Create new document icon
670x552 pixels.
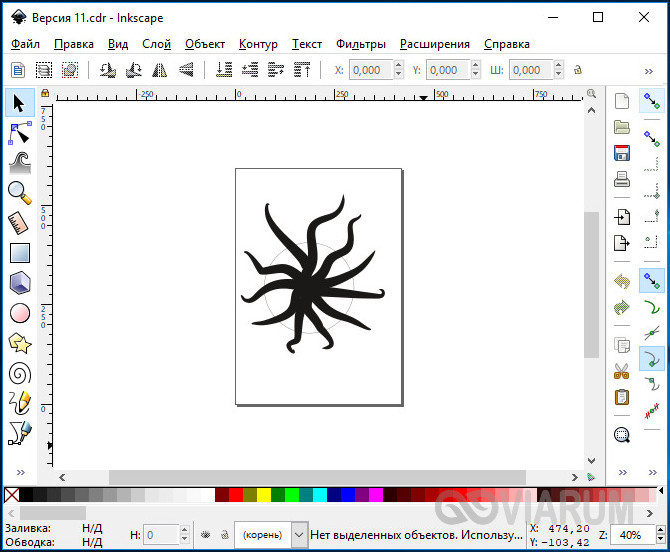622,101
